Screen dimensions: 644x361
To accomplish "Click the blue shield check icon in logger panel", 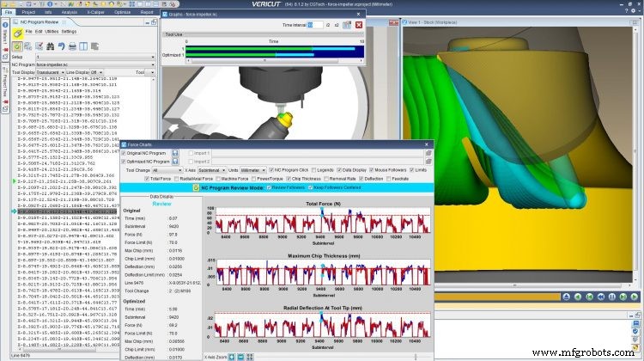I will click(x=635, y=332).
